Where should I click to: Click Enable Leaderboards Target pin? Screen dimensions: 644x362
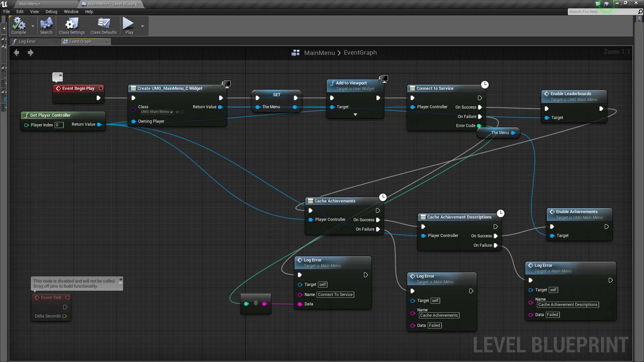coord(547,118)
